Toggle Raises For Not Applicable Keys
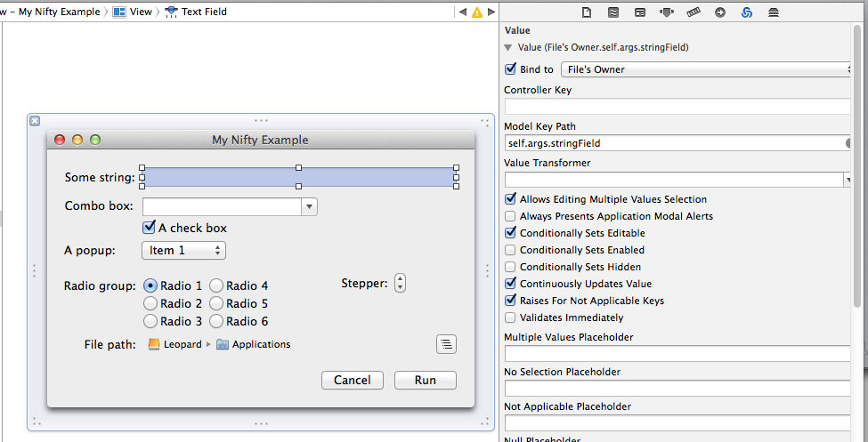The width and height of the screenshot is (868, 442). [510, 301]
